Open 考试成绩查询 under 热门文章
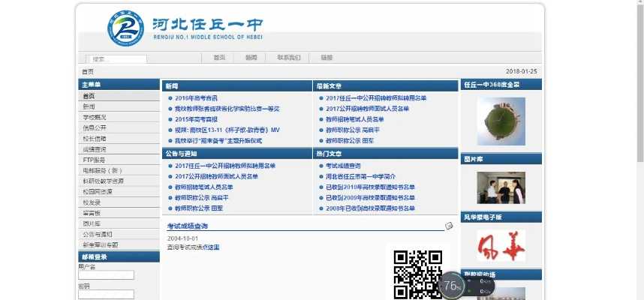Image resolution: width=644 pixels, height=300 pixels. tap(343, 166)
